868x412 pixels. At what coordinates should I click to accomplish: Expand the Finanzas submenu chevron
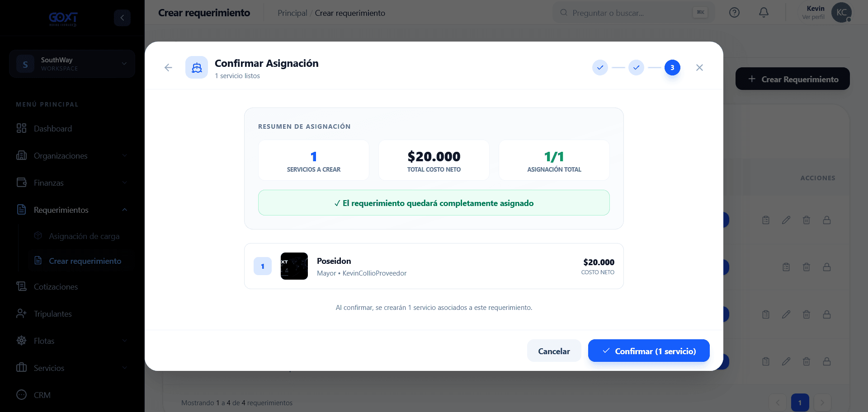point(124,183)
